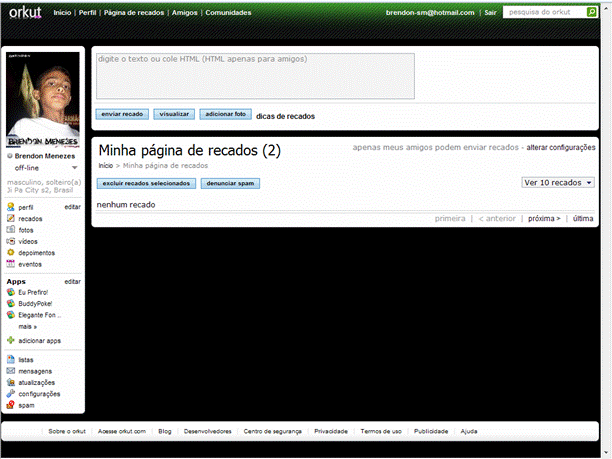
Task: Click the orkut logo
Action: point(25,12)
